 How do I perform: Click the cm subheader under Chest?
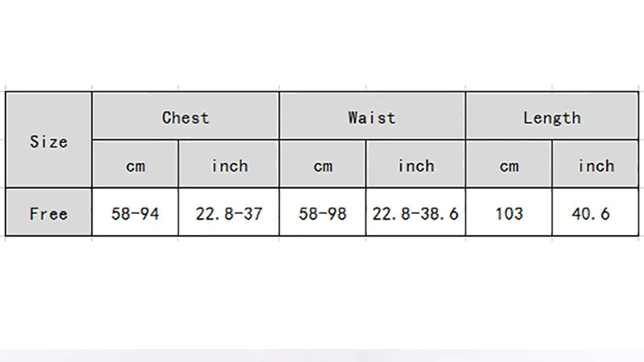(x=135, y=166)
